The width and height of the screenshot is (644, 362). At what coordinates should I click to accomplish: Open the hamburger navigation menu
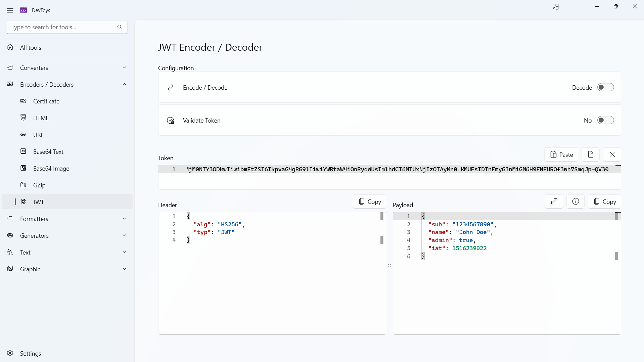pos(10,10)
